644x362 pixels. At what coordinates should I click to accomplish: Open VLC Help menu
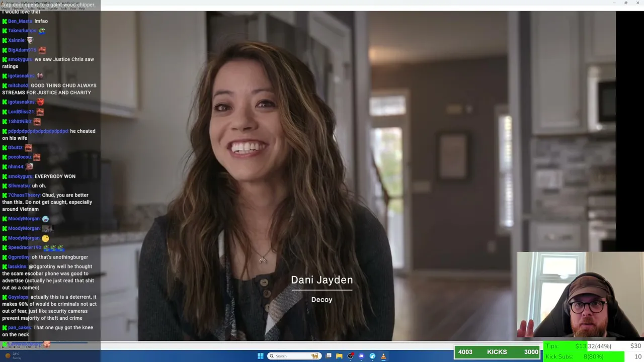click(82, 9)
